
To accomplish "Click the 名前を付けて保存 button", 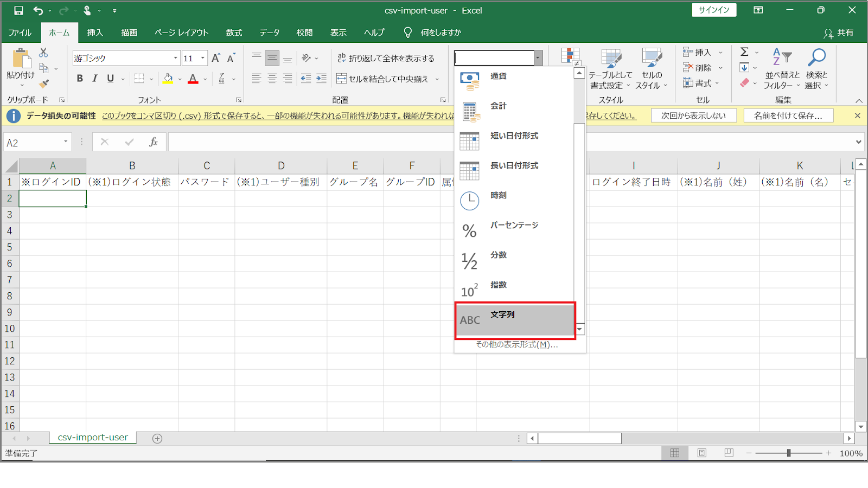I will point(788,115).
